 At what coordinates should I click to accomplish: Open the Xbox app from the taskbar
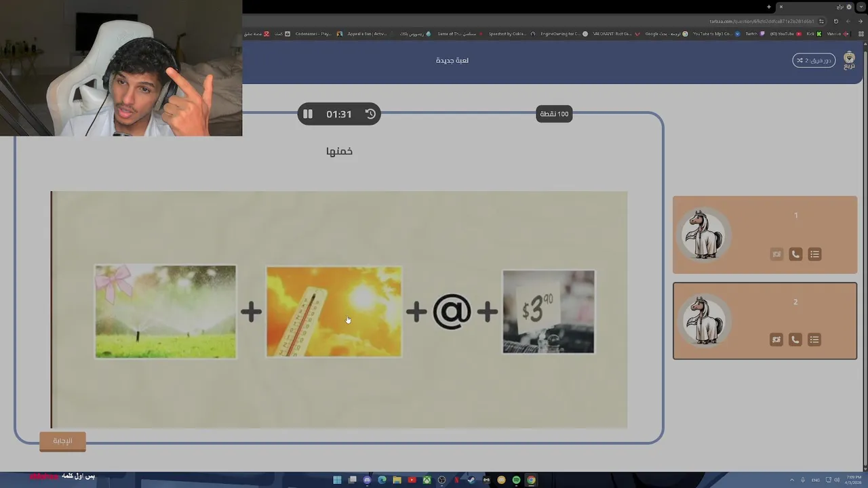click(427, 480)
